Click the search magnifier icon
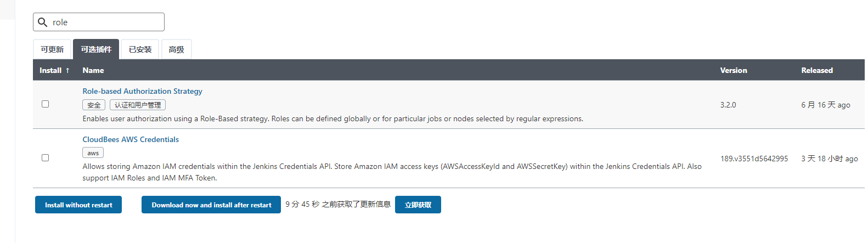This screenshot has width=868, height=243. 42,22
